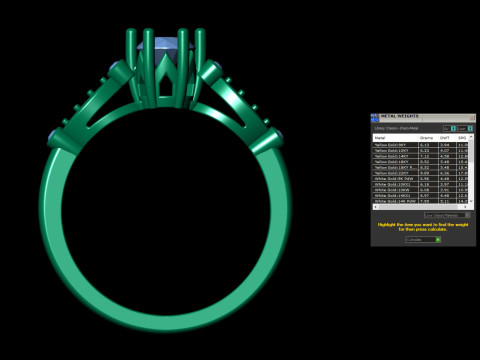Sort by the Metal column header

tap(395, 138)
